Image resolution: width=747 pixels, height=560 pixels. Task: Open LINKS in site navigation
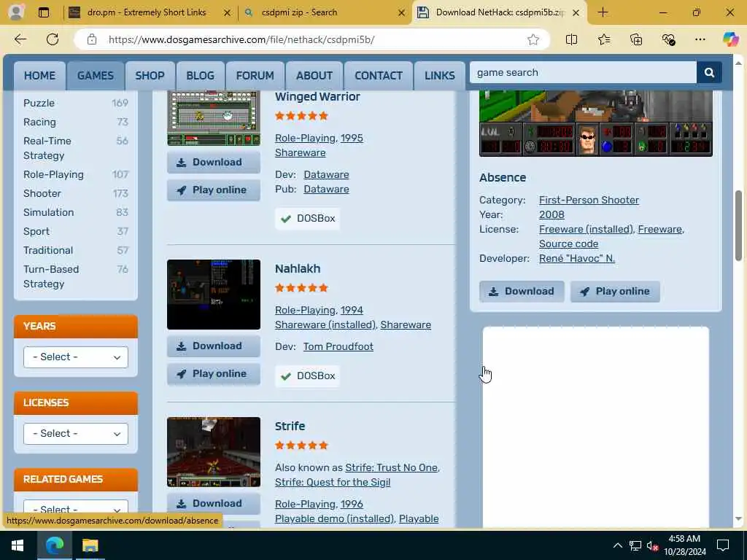tap(440, 76)
